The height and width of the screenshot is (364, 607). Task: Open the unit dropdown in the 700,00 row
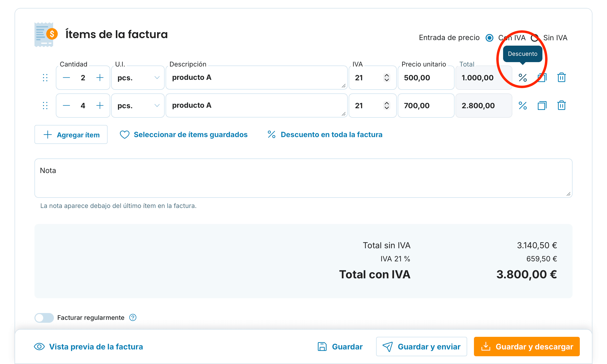[x=138, y=106]
